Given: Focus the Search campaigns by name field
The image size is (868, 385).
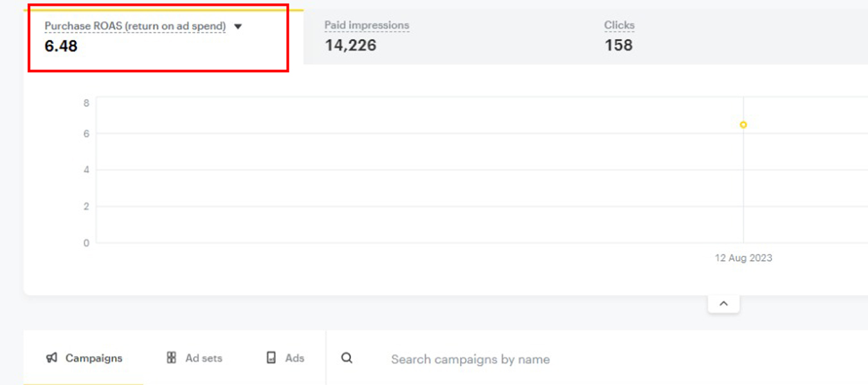Looking at the screenshot, I should tap(470, 359).
